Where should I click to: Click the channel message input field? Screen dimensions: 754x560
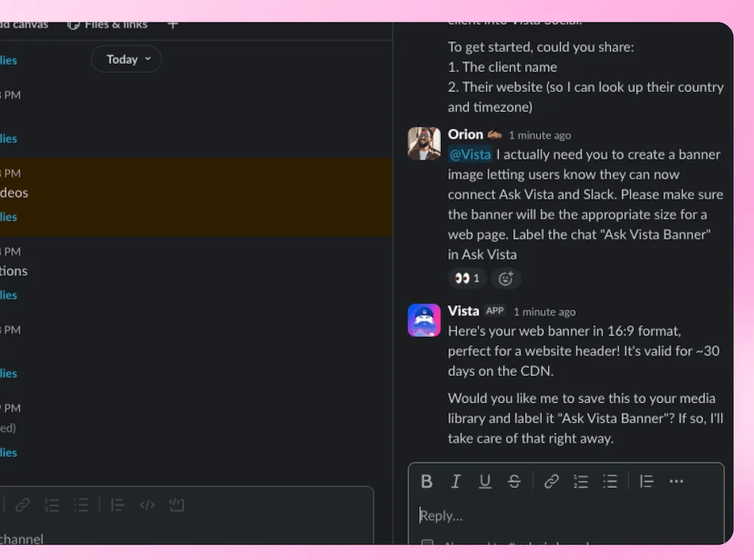pos(185,539)
